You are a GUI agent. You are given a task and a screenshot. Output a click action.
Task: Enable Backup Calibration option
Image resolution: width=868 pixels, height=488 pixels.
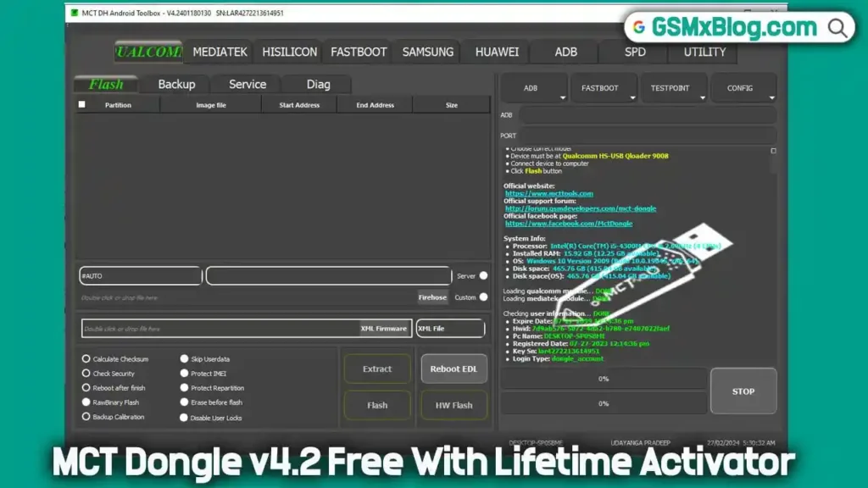pyautogui.click(x=86, y=416)
